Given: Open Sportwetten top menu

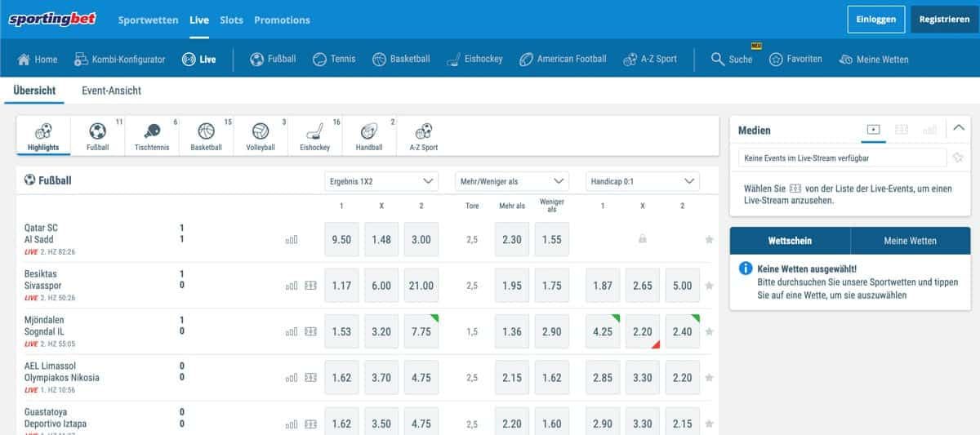Looking at the screenshot, I should click(148, 20).
